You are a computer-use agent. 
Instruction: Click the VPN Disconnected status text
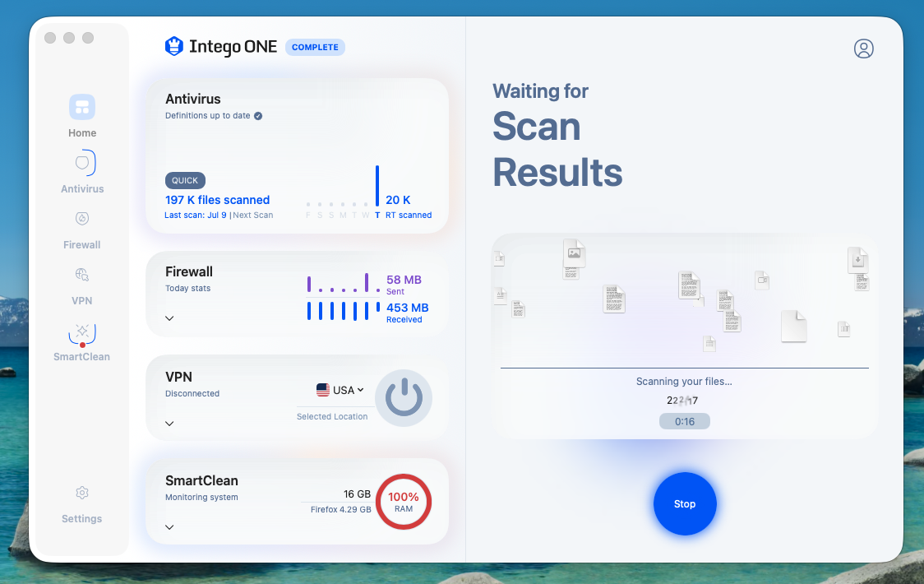(192, 393)
